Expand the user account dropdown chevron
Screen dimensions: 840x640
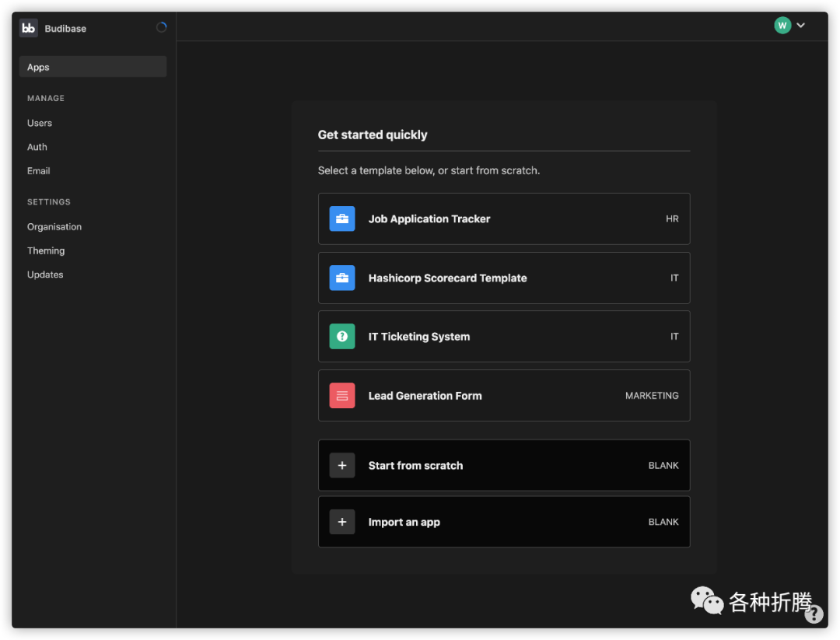point(801,26)
